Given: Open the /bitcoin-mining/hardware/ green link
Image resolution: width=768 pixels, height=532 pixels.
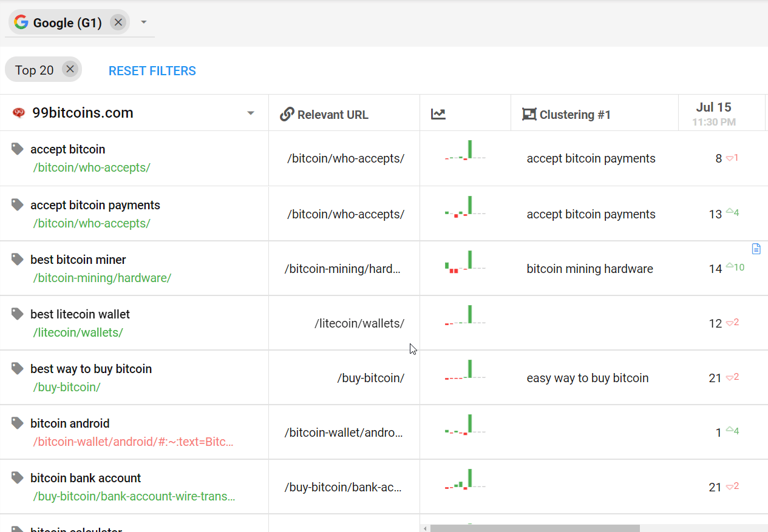Looking at the screenshot, I should click(102, 278).
